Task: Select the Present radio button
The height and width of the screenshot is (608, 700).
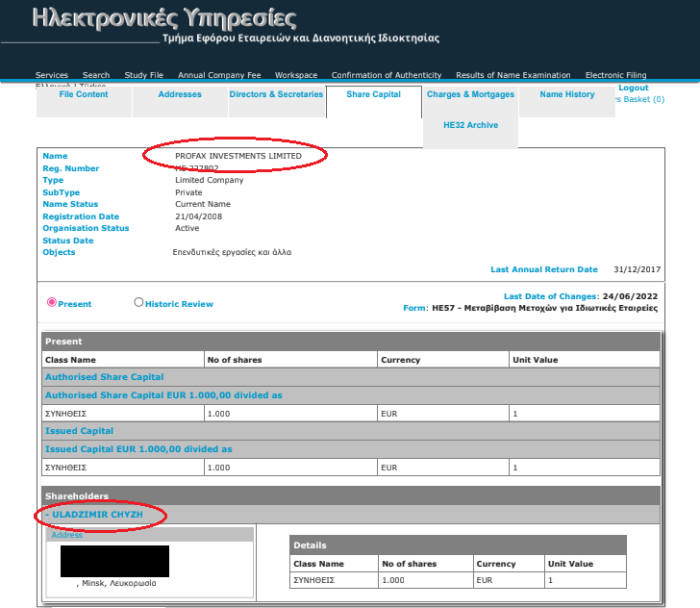Action: 52,302
